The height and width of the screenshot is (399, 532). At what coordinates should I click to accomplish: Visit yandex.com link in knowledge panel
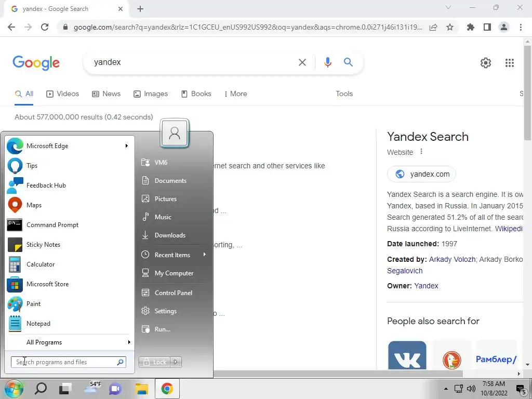point(421,174)
